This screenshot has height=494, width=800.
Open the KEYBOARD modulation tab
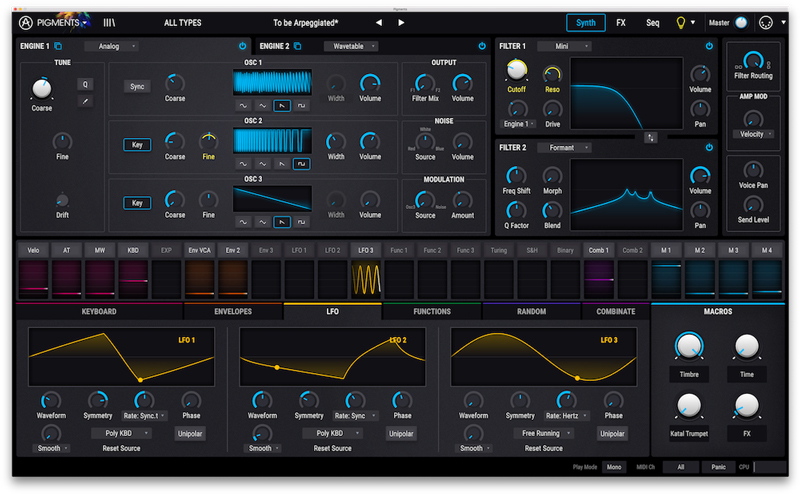99,311
